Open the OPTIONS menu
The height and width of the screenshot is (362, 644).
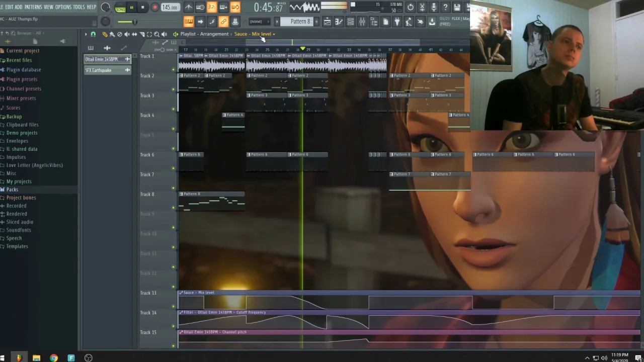point(63,7)
